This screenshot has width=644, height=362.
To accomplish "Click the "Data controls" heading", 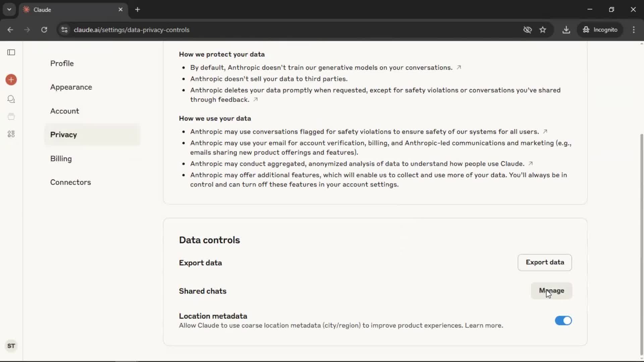I will [209, 240].
